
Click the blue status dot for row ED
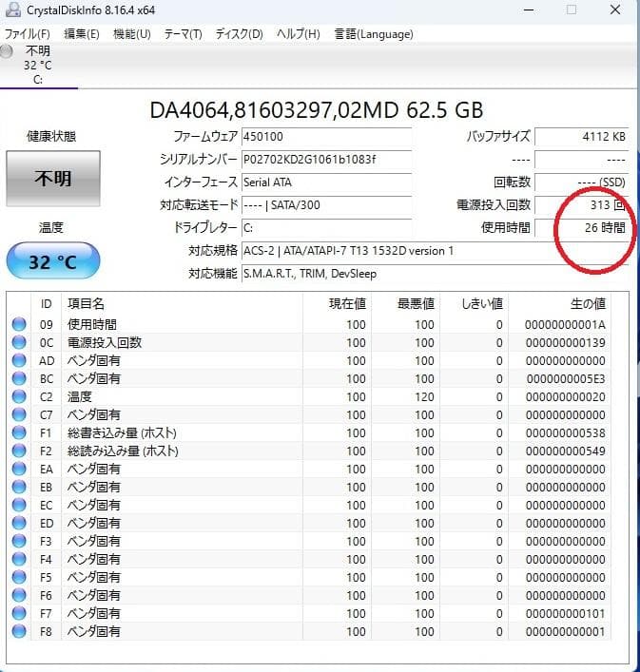(19, 523)
